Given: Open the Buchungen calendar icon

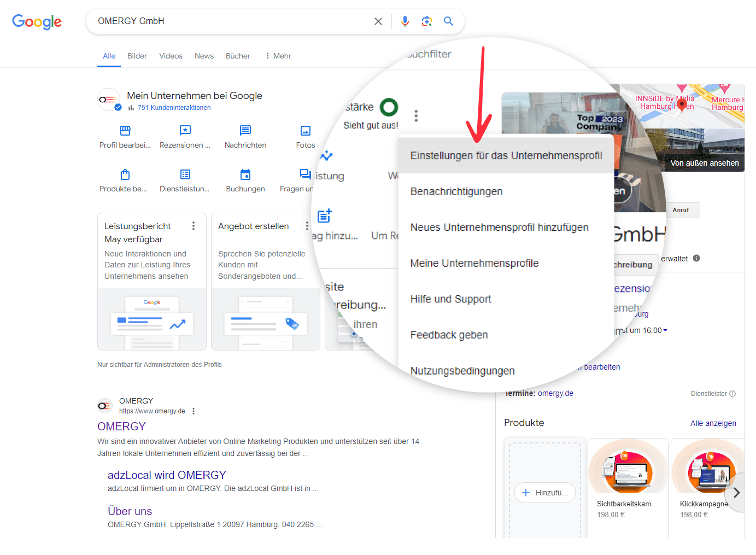Looking at the screenshot, I should (245, 174).
